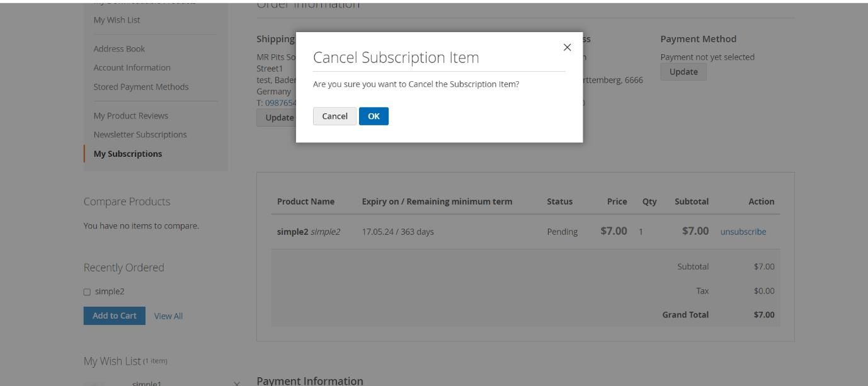
Task: Confirm cancellation by clicking OK
Action: point(374,116)
